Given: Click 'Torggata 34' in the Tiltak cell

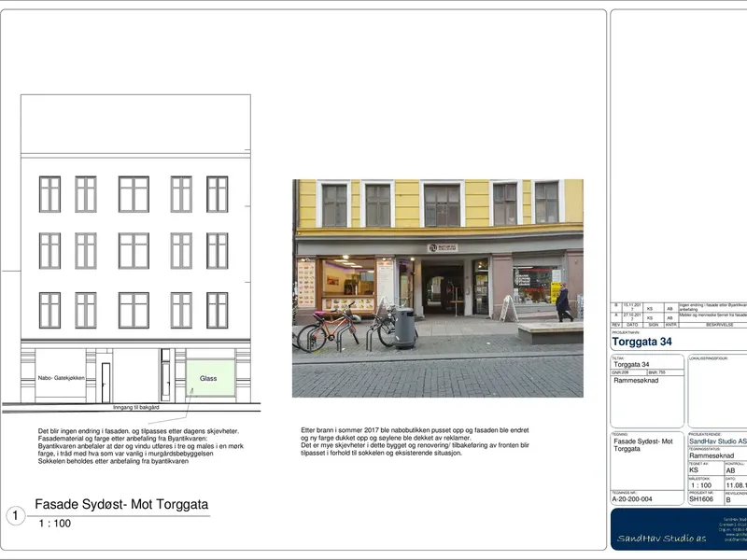Looking at the screenshot, I should (631, 364).
